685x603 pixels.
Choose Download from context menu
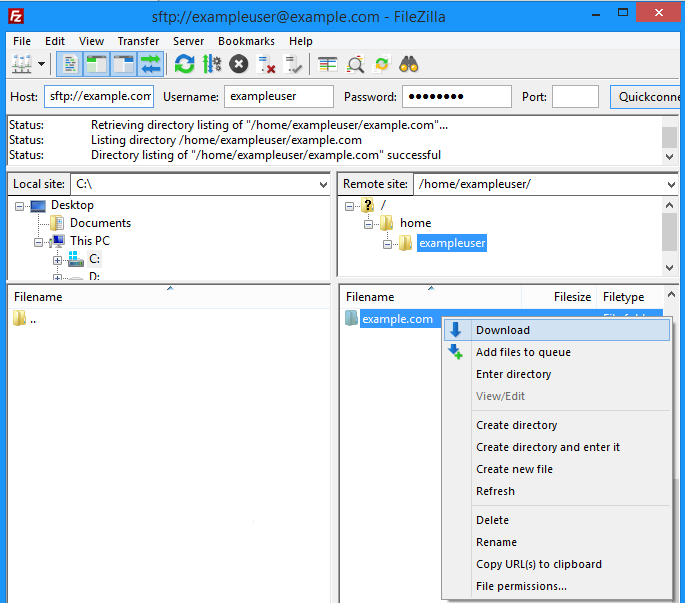pyautogui.click(x=557, y=330)
